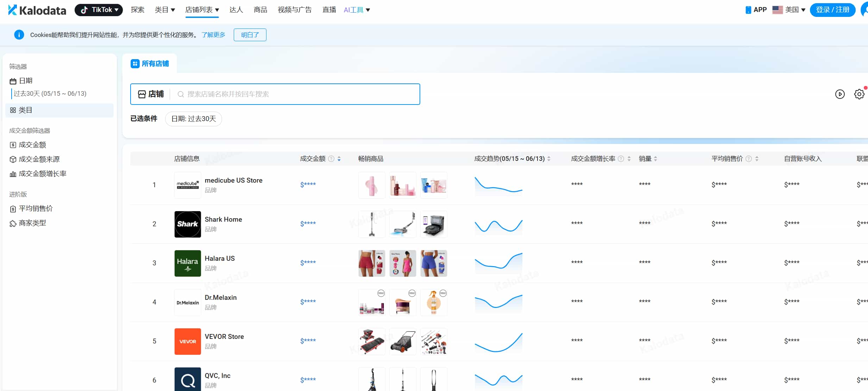
Task: Go to the 达人 page
Action: (x=236, y=10)
